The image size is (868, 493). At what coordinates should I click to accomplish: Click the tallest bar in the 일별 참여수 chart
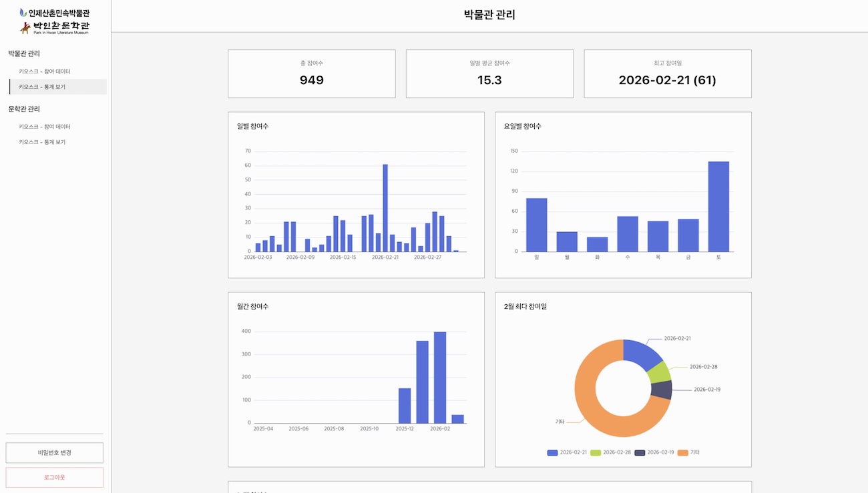385,207
